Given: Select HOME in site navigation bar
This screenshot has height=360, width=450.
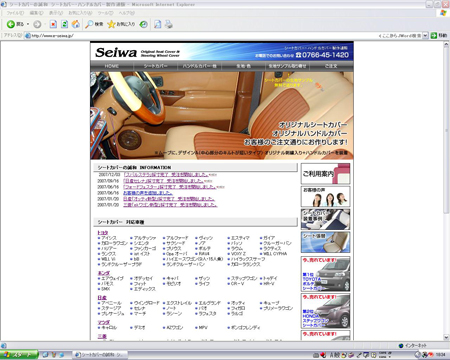Looking at the screenshot, I should (x=112, y=66).
